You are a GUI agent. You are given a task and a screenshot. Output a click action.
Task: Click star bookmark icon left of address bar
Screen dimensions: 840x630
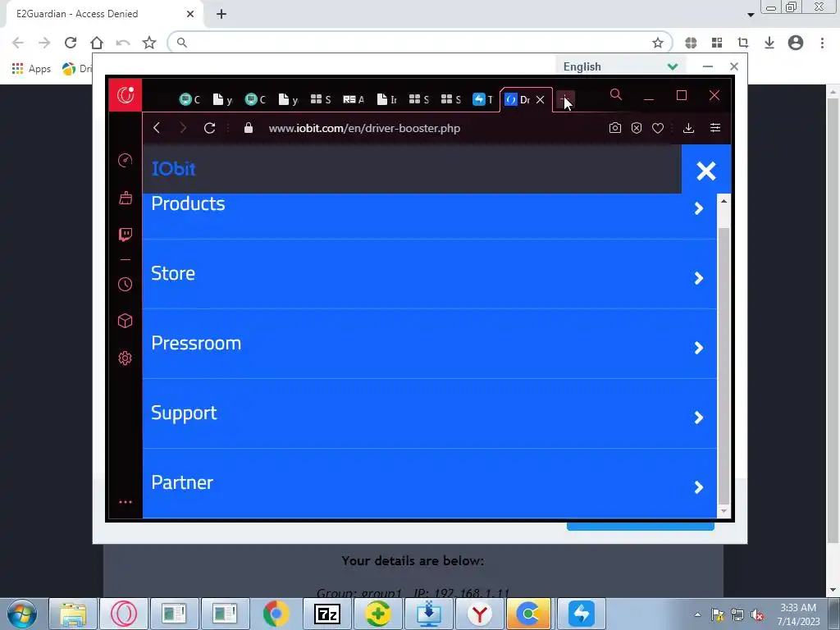[149, 43]
